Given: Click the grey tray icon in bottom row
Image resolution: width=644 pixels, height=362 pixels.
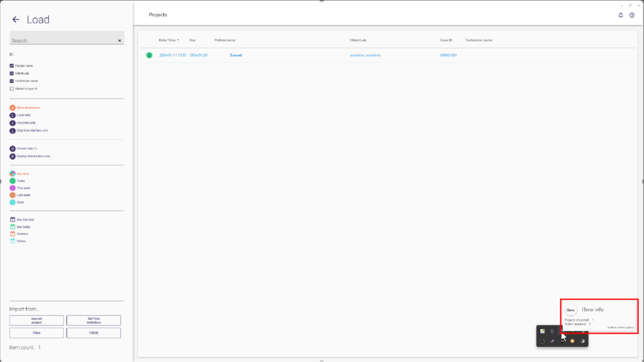Looking at the screenshot, I should click(582, 341).
